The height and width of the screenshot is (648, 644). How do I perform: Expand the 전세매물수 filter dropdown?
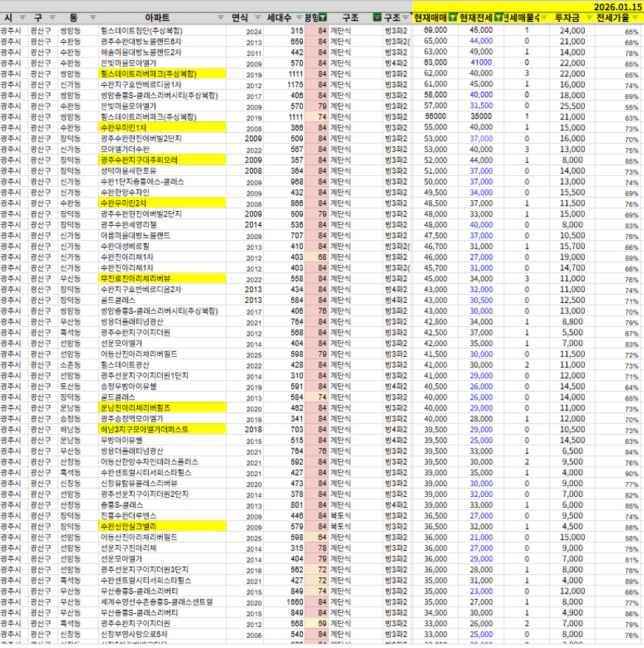point(543,17)
